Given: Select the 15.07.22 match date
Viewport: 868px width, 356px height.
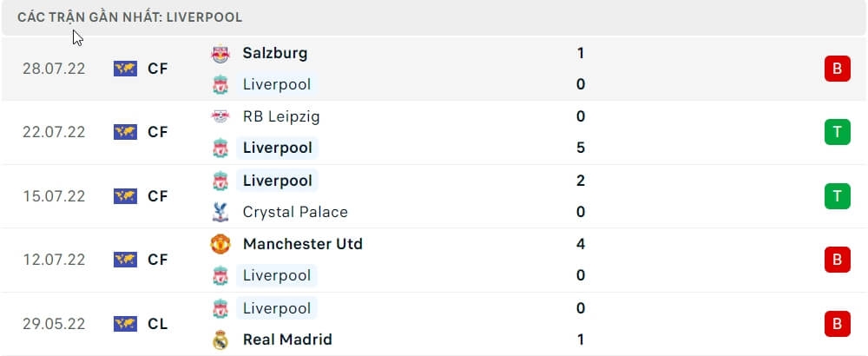Looking at the screenshot, I should 54,196.
